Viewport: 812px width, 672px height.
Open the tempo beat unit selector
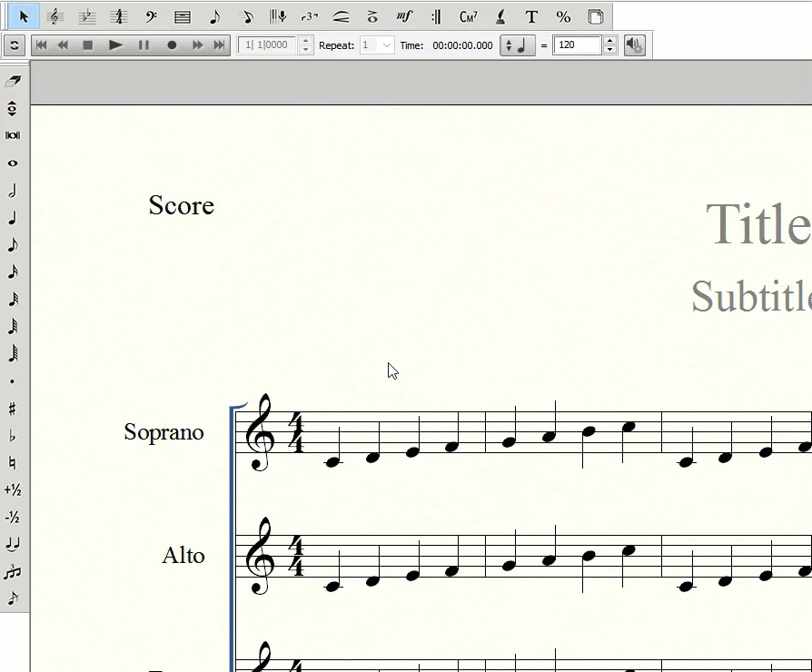517,44
